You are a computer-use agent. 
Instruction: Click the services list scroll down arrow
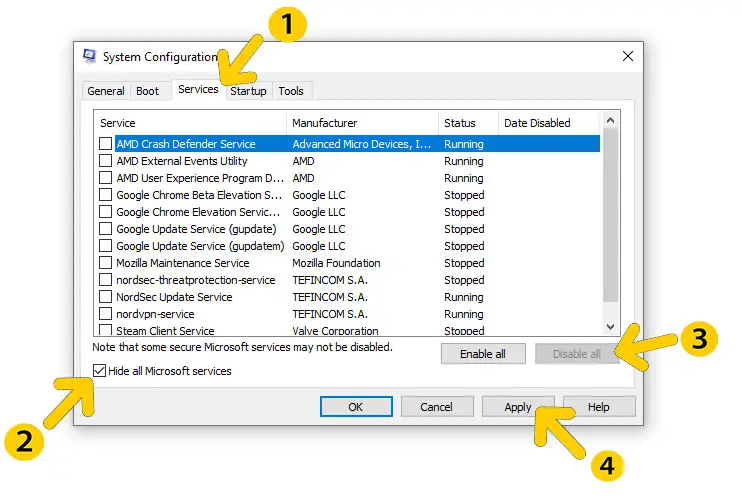pyautogui.click(x=612, y=326)
